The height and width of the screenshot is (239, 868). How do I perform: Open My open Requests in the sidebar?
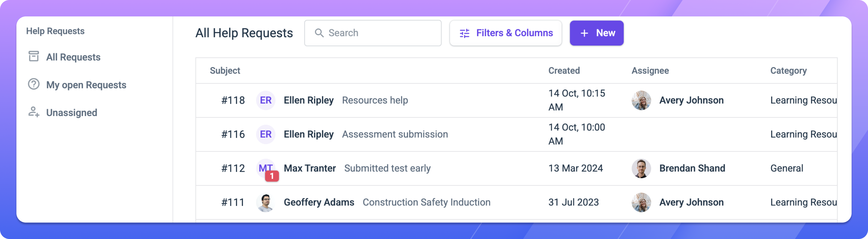pyautogui.click(x=86, y=85)
